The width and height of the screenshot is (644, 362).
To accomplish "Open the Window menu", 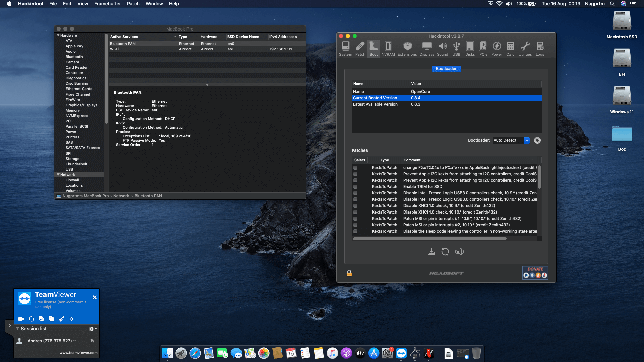I will click(x=154, y=4).
